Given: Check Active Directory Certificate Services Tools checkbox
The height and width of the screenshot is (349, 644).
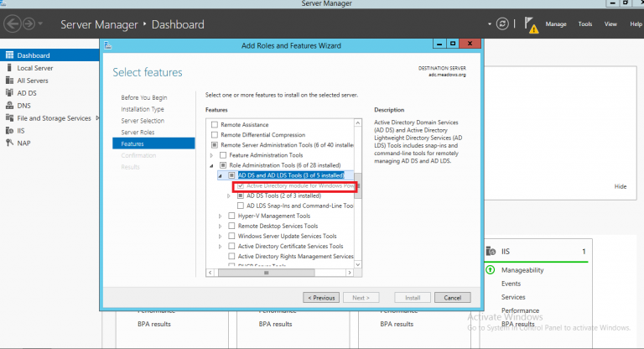Looking at the screenshot, I should (231, 246).
